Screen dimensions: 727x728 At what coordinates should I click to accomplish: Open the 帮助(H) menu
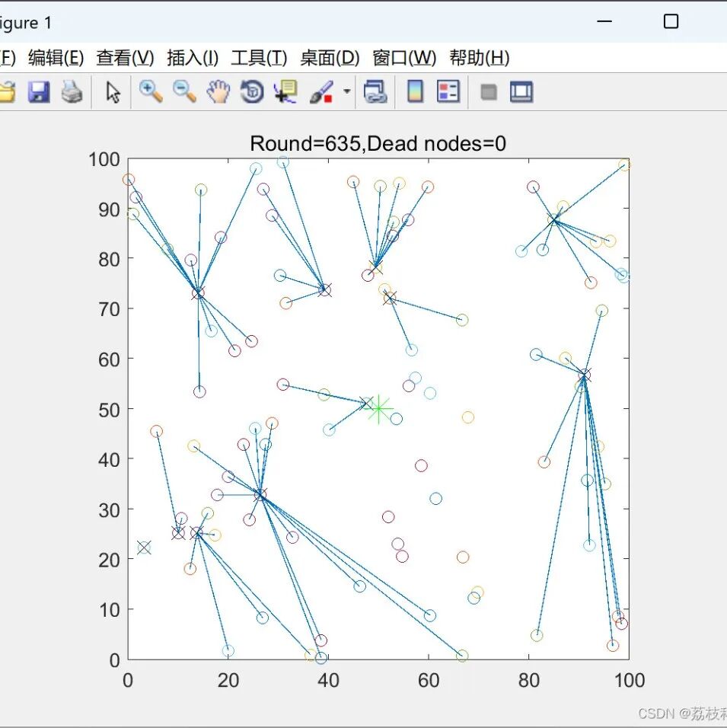[479, 58]
